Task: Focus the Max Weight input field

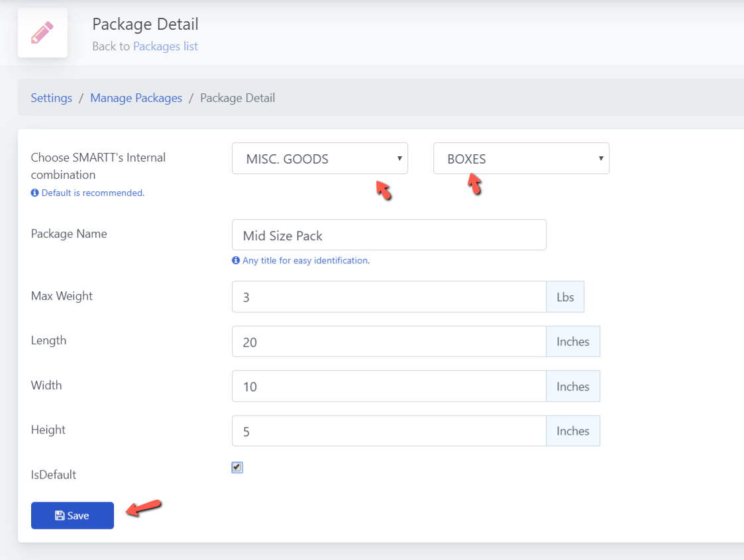Action: (x=389, y=297)
